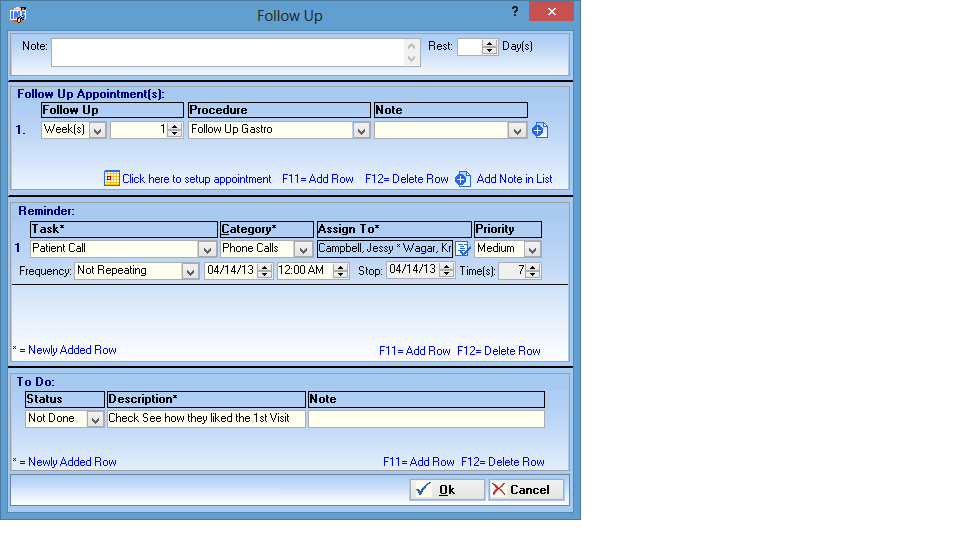Click the add note icon beside appointment row
976x536 pixels.
click(x=540, y=130)
